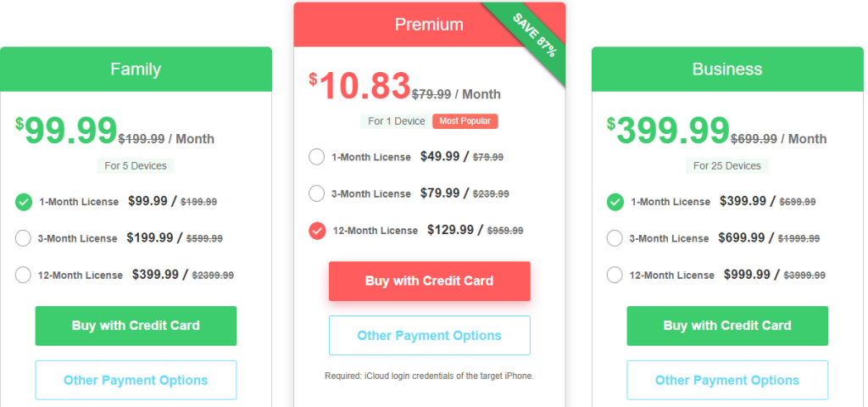Choose Family 12-Month License radio option
868x407 pixels.
[23, 275]
